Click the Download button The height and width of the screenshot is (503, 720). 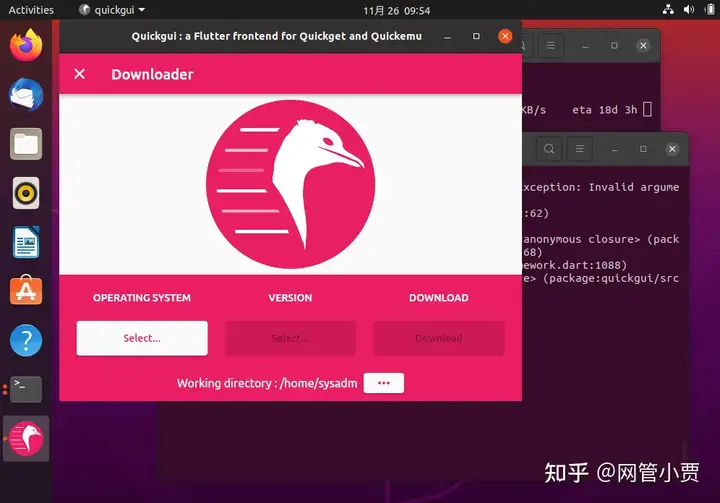tap(439, 338)
